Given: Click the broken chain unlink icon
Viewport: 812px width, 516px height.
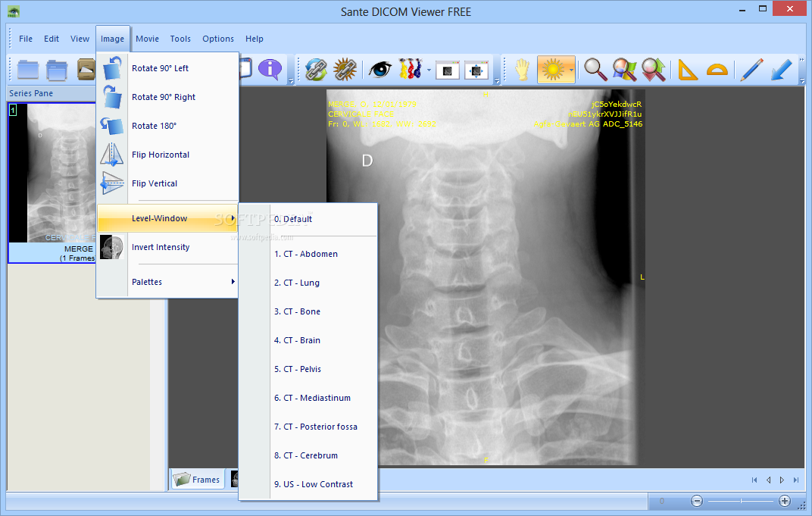Looking at the screenshot, I should (x=345, y=70).
